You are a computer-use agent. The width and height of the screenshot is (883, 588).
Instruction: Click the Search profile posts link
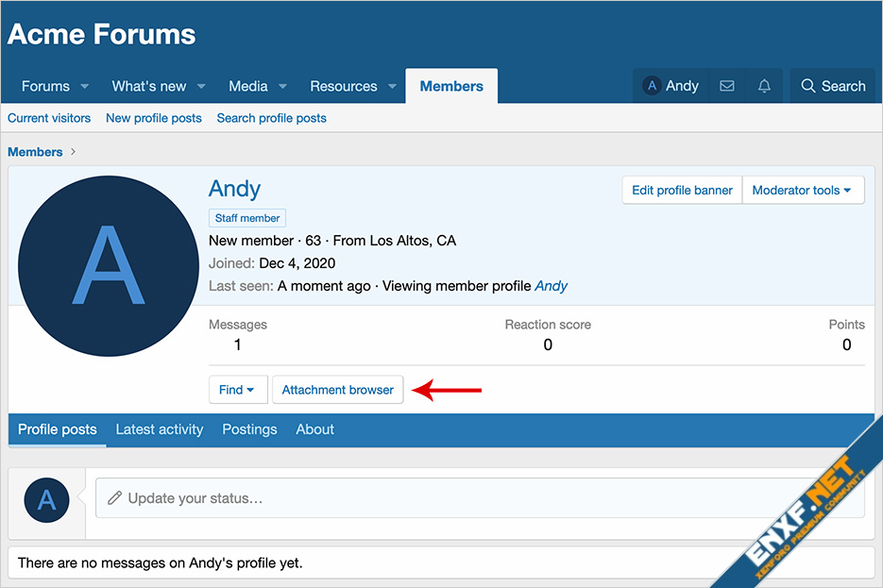coord(271,118)
